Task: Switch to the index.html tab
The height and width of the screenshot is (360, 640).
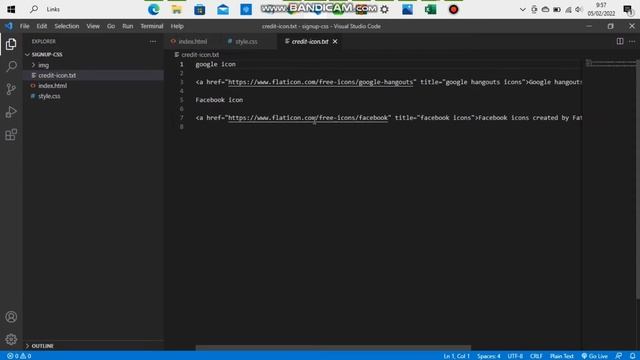Action: pyautogui.click(x=192, y=41)
